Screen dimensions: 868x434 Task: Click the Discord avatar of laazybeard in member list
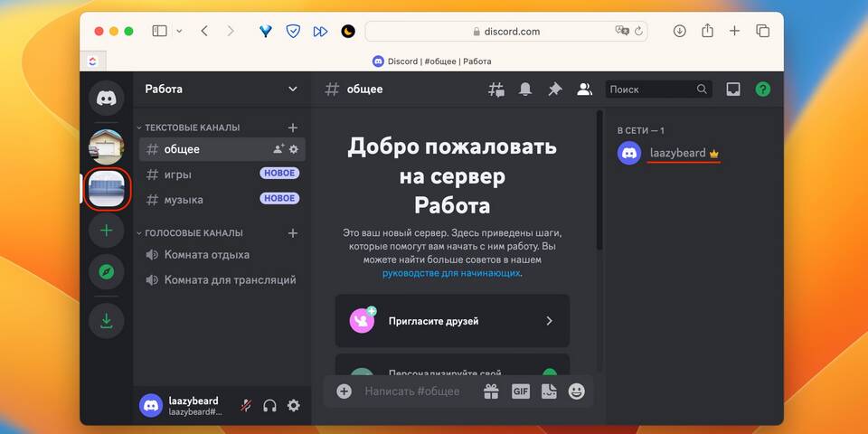(x=629, y=154)
